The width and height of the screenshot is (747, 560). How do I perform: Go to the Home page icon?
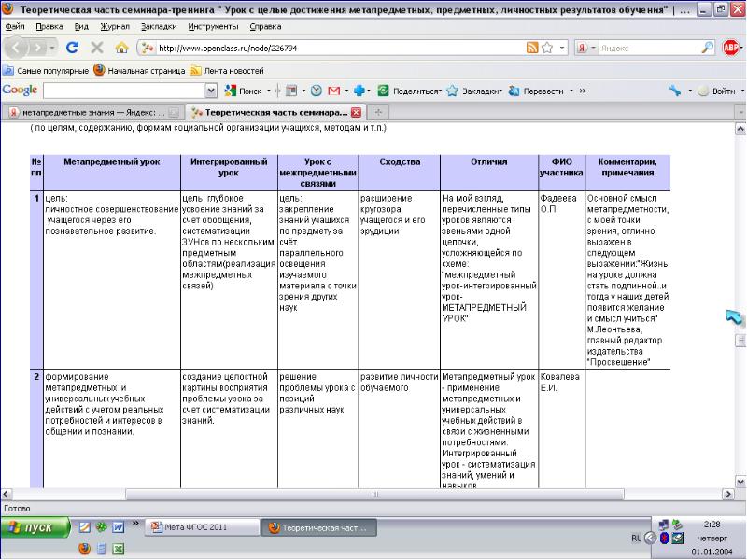[120, 47]
